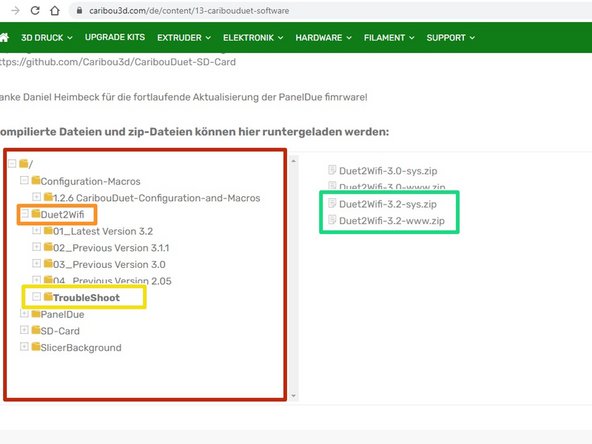Select the 02_Previous Version 3.1.1 folder

tap(111, 248)
